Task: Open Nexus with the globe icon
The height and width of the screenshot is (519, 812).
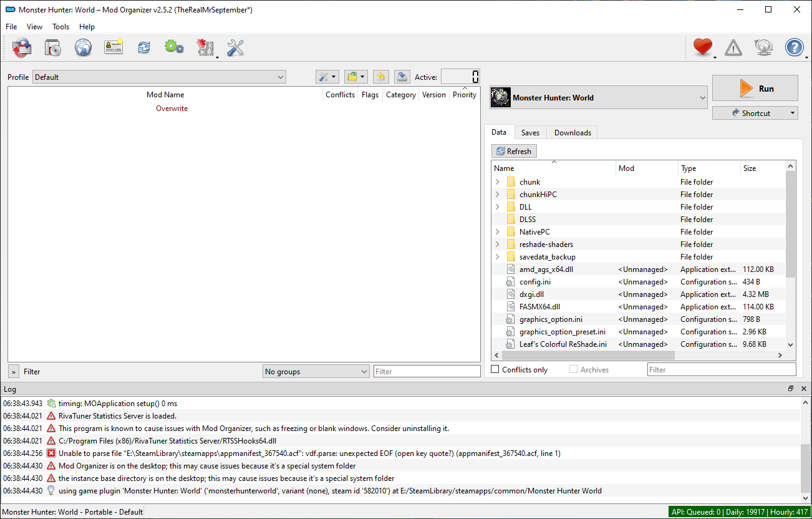Action: click(x=83, y=47)
